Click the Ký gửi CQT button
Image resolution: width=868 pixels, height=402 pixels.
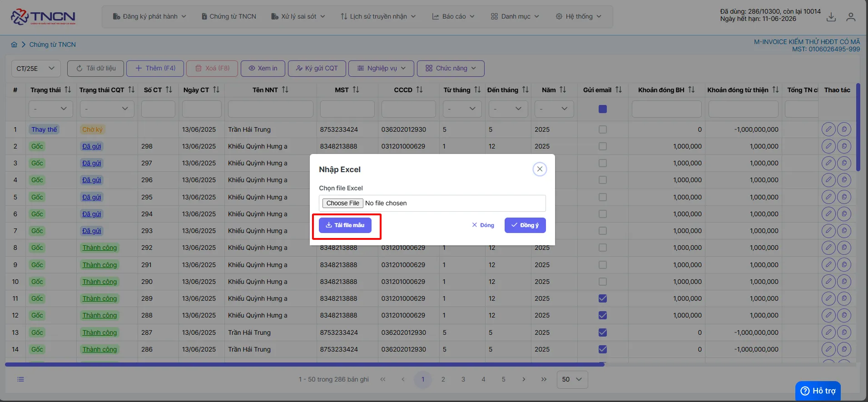[x=317, y=69]
